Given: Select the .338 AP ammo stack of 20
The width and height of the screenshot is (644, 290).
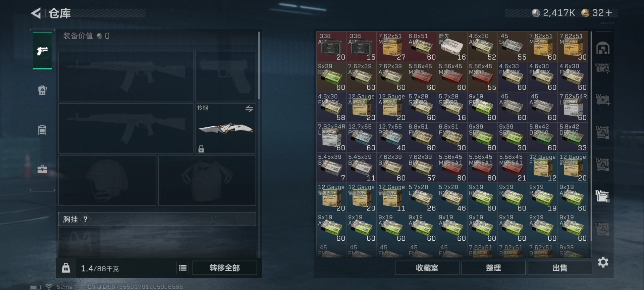Looking at the screenshot, I should (x=331, y=47).
